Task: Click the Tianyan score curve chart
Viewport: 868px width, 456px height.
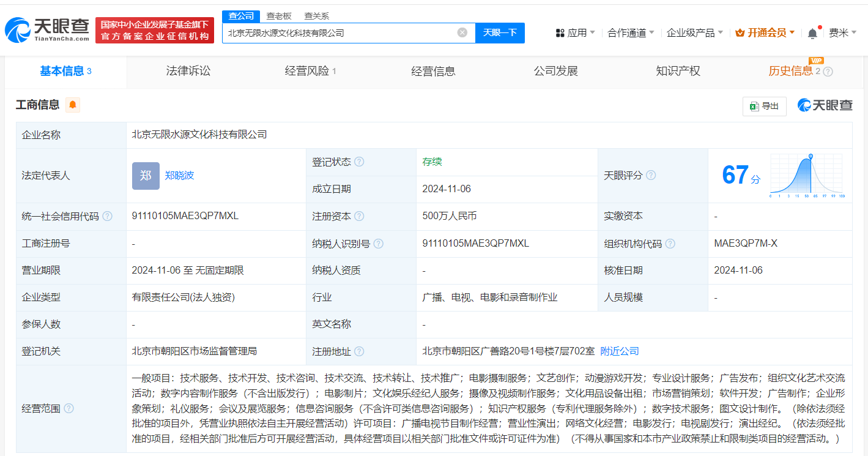Action: 806,176
